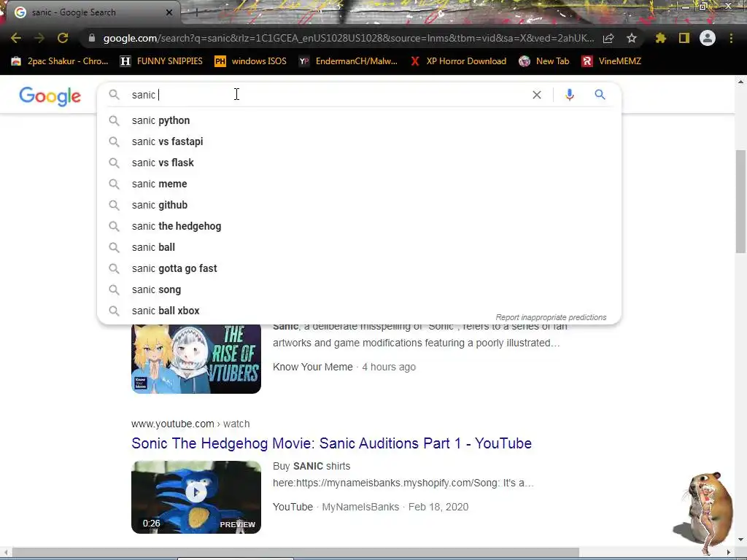Select the suggestion that reads just sanic ball

coord(359,247)
